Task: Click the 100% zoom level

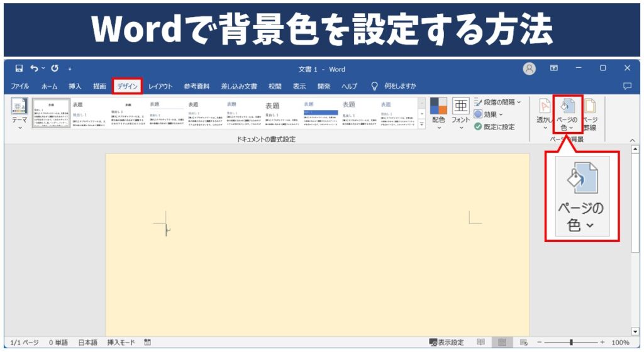Action: pyautogui.click(x=620, y=342)
